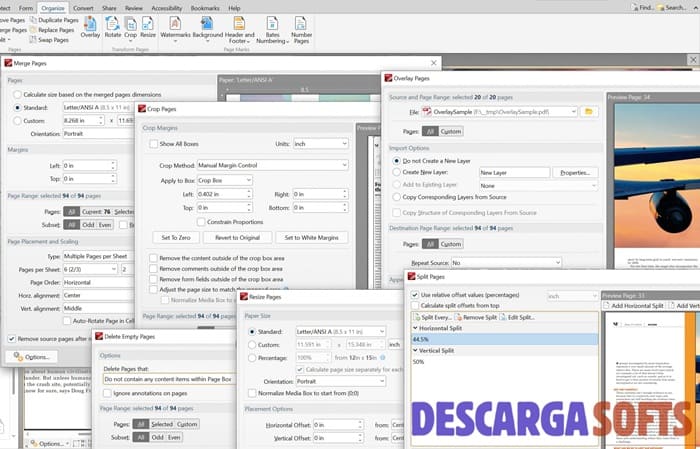Check Remove form fields outside crop box
The image size is (700, 449).
click(x=154, y=279)
